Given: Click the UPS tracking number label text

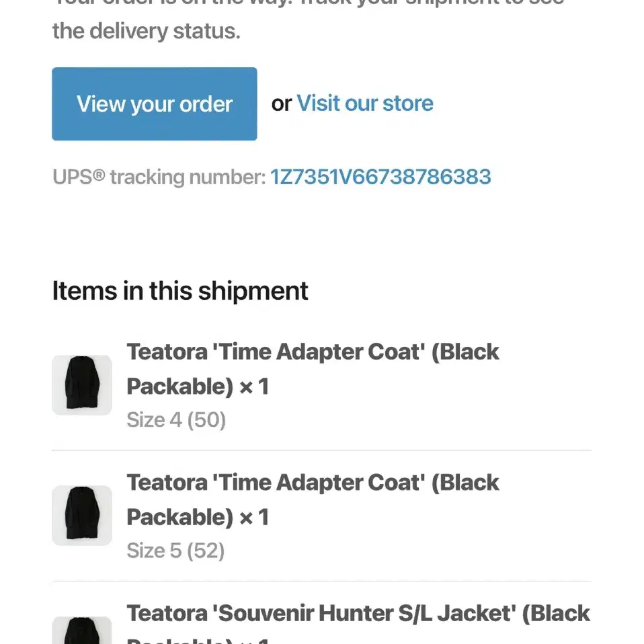Looking at the screenshot, I should 159,177.
